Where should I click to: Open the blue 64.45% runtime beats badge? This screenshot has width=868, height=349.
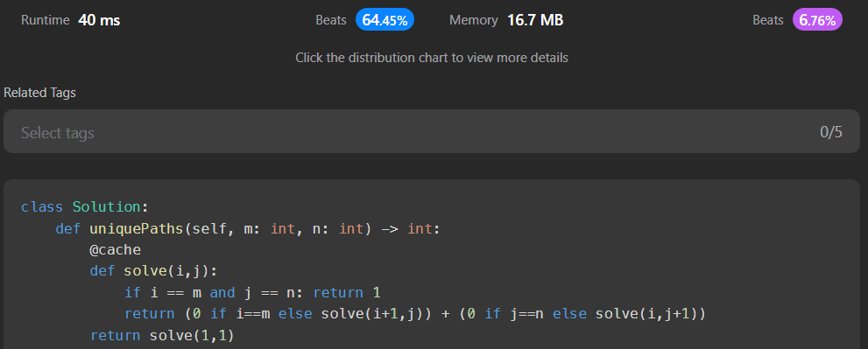(385, 20)
